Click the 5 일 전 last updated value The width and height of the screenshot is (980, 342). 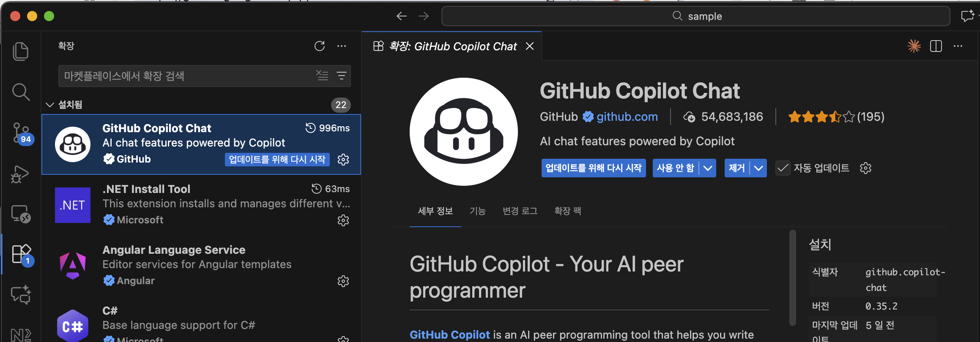880,325
